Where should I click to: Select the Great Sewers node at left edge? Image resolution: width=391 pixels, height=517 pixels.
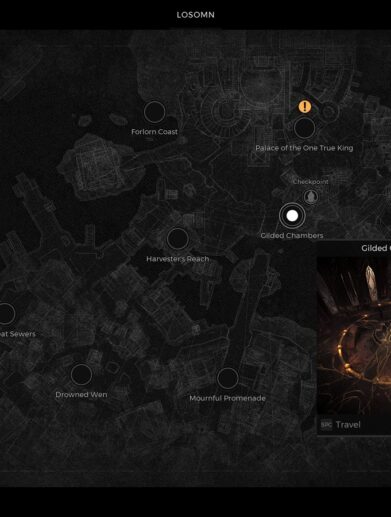pos(6,314)
